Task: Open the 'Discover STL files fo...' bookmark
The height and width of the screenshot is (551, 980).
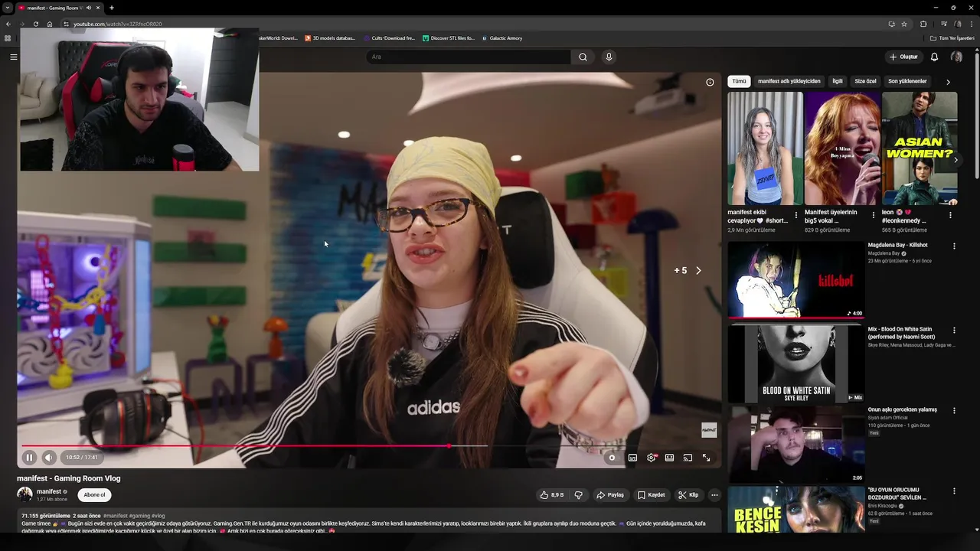Action: click(x=449, y=37)
